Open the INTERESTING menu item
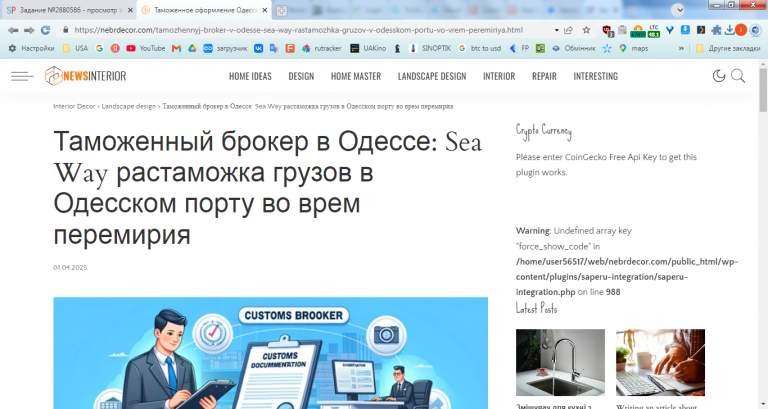 coord(596,76)
